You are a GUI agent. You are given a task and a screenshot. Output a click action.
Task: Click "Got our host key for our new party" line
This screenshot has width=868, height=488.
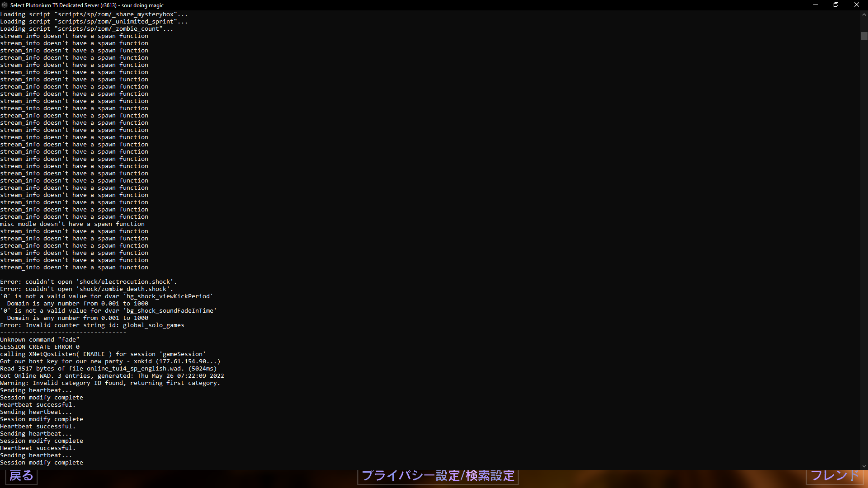click(x=110, y=361)
